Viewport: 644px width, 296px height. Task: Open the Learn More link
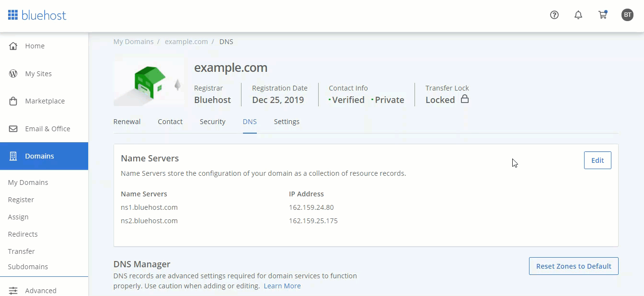point(282,285)
